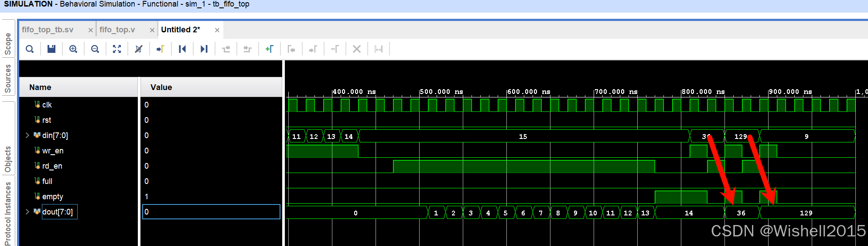Viewport: 868px width, 246px height.
Task: Click the value cell of dout[7:0]
Action: [x=211, y=212]
